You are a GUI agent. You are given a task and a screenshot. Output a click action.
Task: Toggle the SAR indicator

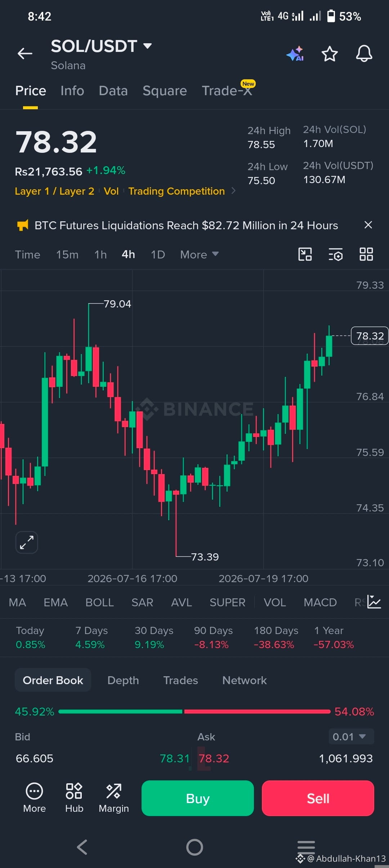tap(142, 602)
